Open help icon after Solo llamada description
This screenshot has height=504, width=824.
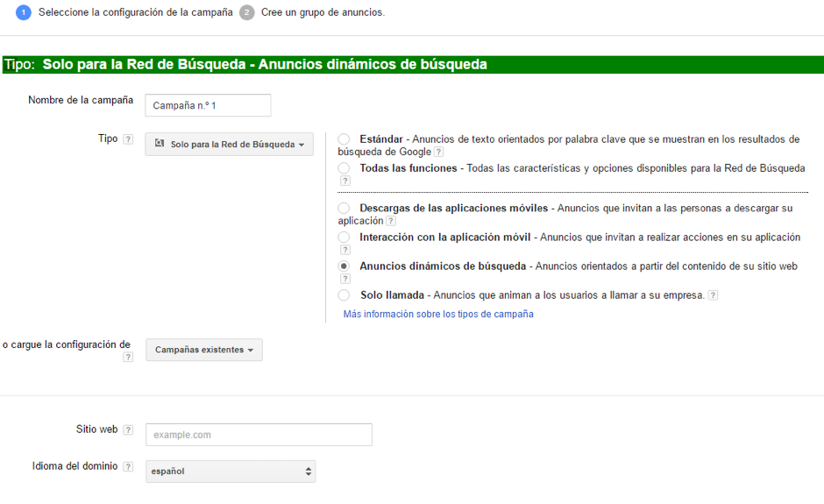click(x=713, y=295)
